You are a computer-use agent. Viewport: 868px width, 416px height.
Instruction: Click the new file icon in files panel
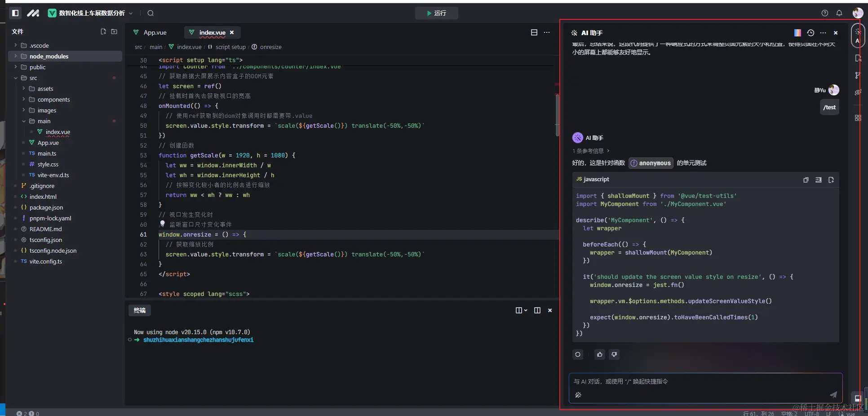click(103, 31)
